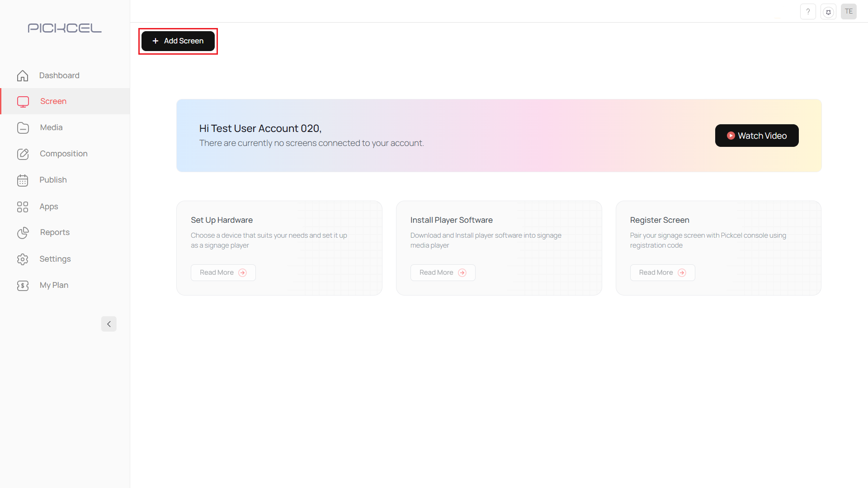Open the Dashboard from the sidebar
868x488 pixels.
pyautogui.click(x=23, y=75)
